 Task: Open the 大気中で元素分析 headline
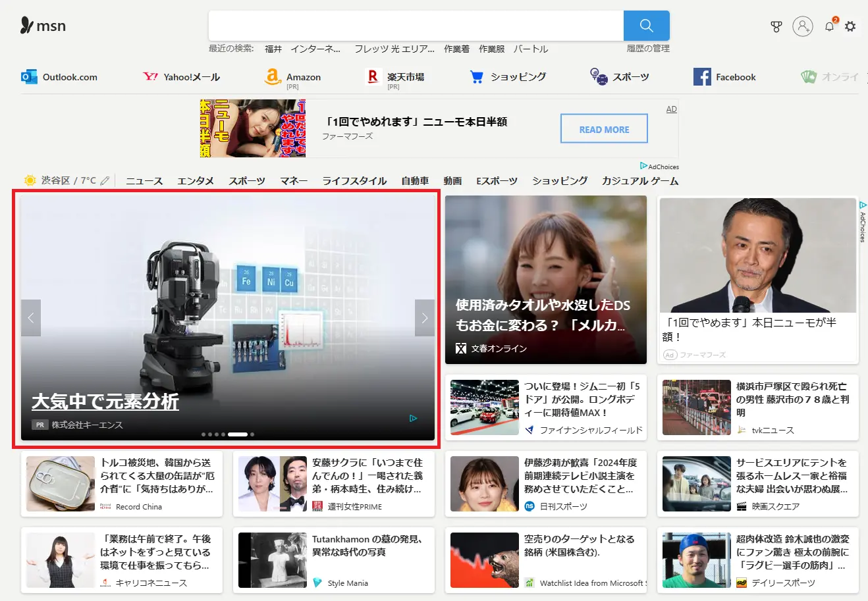(x=105, y=401)
